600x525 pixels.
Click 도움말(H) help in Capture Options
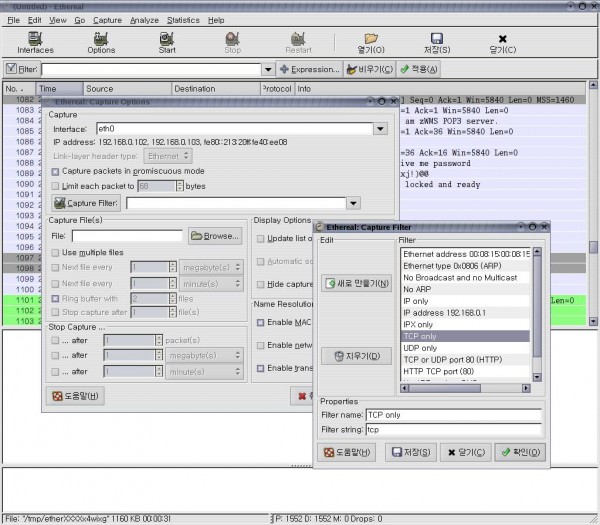[75, 396]
